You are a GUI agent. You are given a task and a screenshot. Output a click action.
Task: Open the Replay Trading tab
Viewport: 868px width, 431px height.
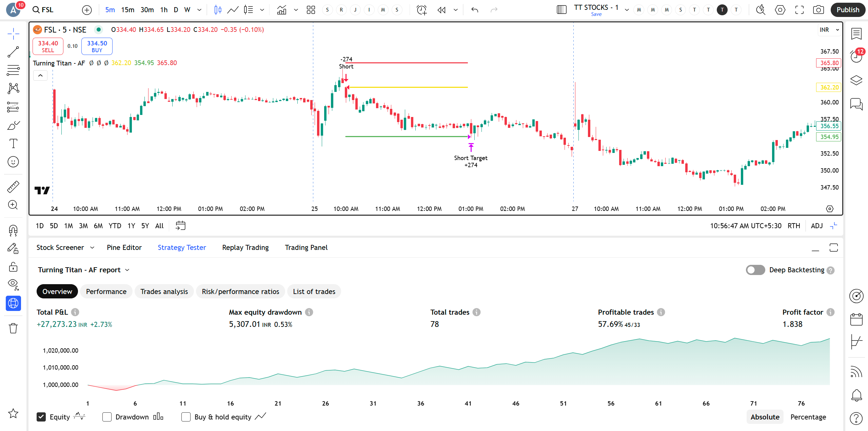[245, 248]
